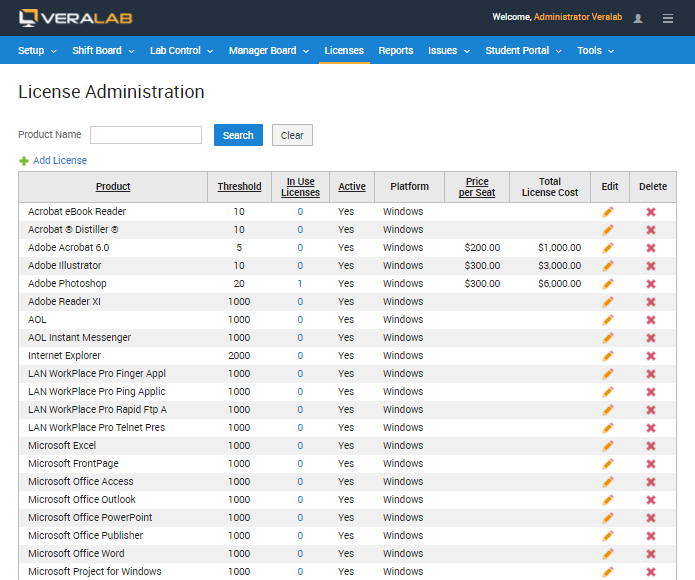Delete the Microsoft Office Access license
The image size is (695, 580).
651,482
